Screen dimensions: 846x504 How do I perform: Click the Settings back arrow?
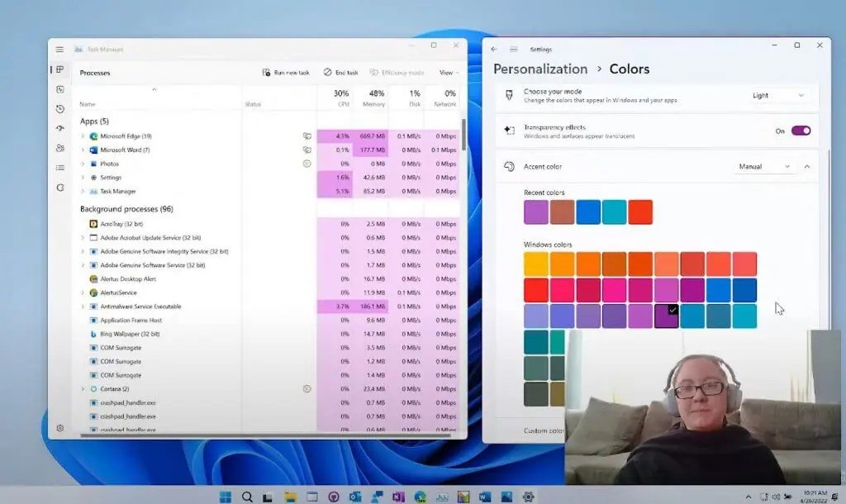pos(494,50)
